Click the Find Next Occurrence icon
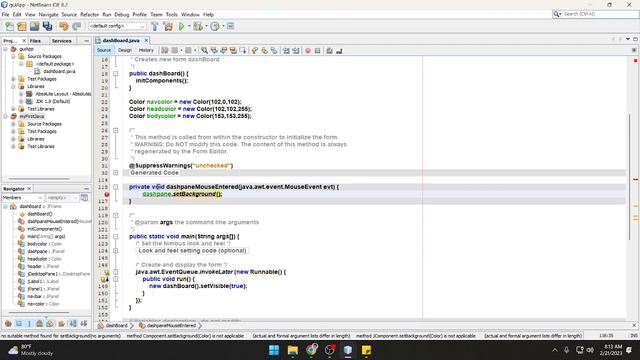The height and width of the screenshot is (360, 640). 223,50
